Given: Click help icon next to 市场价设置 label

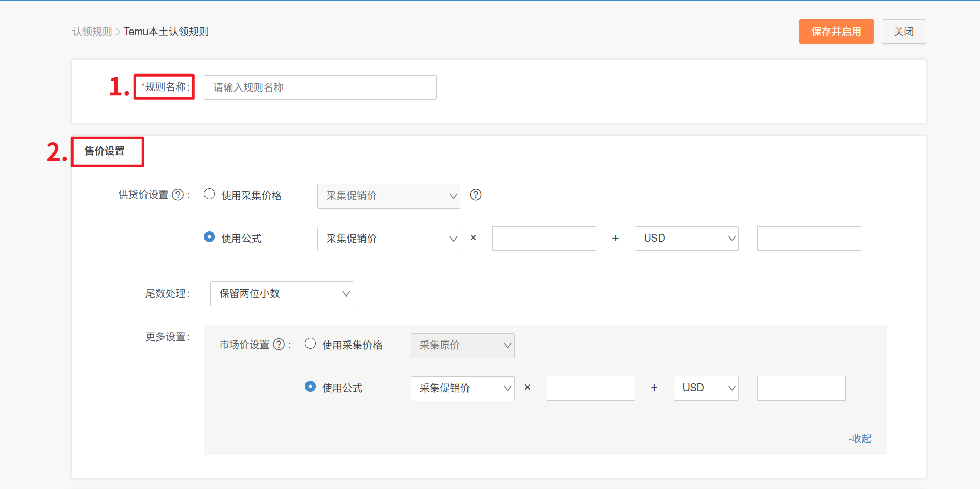Looking at the screenshot, I should (x=279, y=344).
